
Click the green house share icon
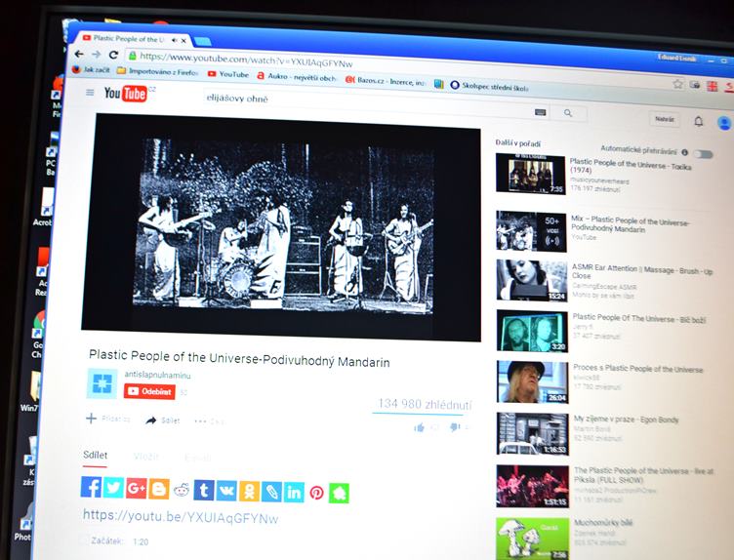[x=339, y=493]
